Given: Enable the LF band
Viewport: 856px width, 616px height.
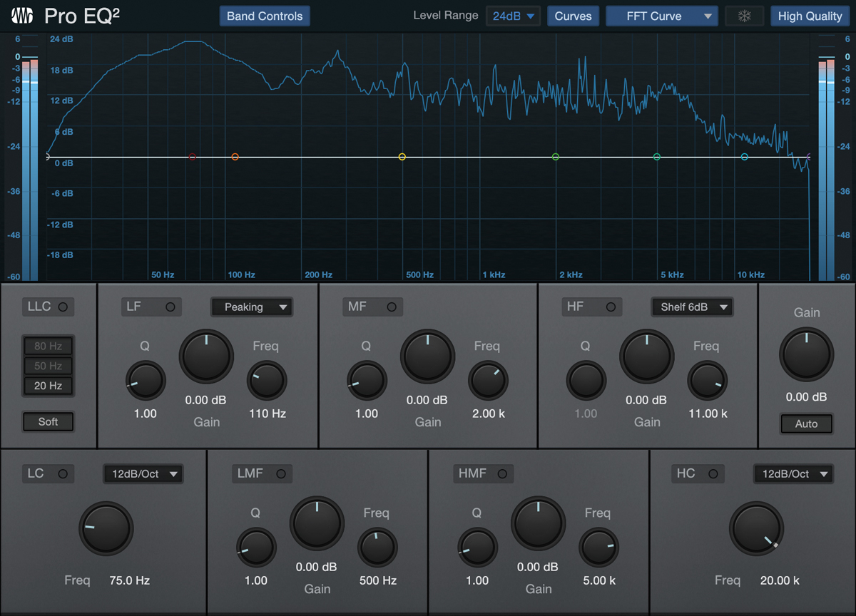Looking at the screenshot, I should [x=170, y=307].
